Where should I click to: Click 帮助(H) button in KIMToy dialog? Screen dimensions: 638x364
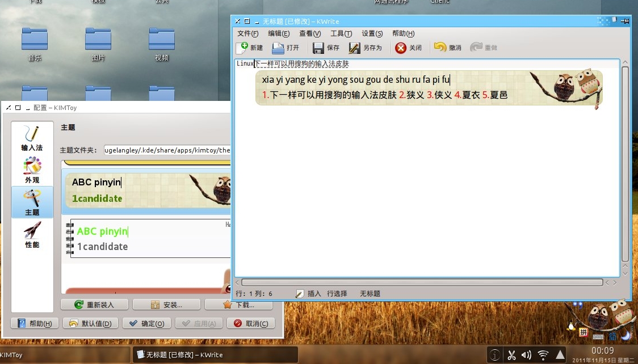[35, 323]
